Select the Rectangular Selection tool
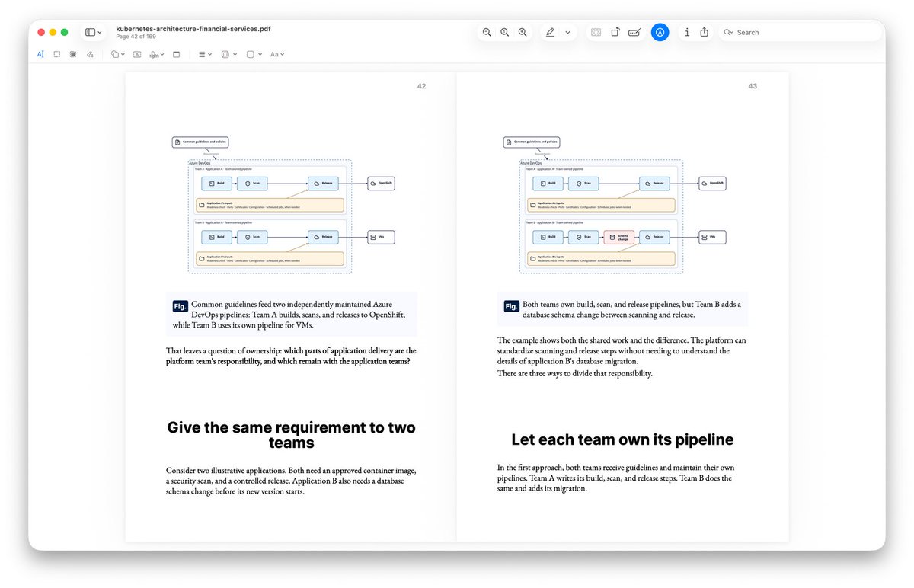Viewport: 914px width, 588px height. 57,54
